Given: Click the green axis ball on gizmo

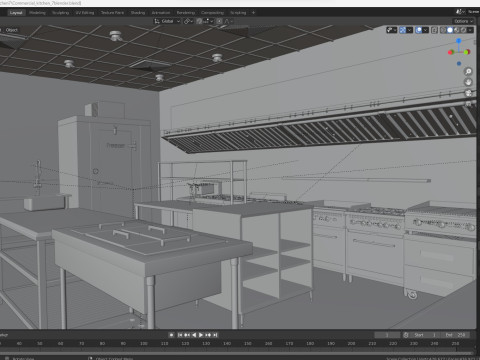Looking at the screenshot, I should (467, 52).
